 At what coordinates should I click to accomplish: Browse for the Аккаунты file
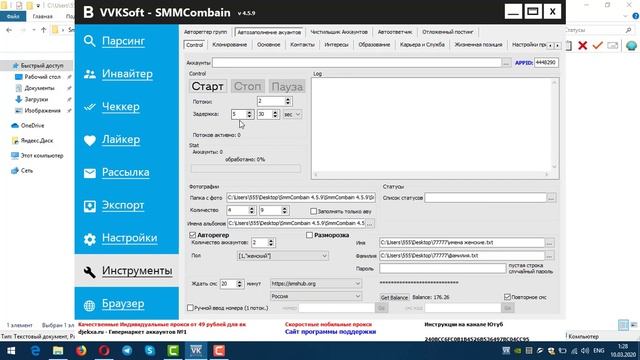tap(506, 63)
